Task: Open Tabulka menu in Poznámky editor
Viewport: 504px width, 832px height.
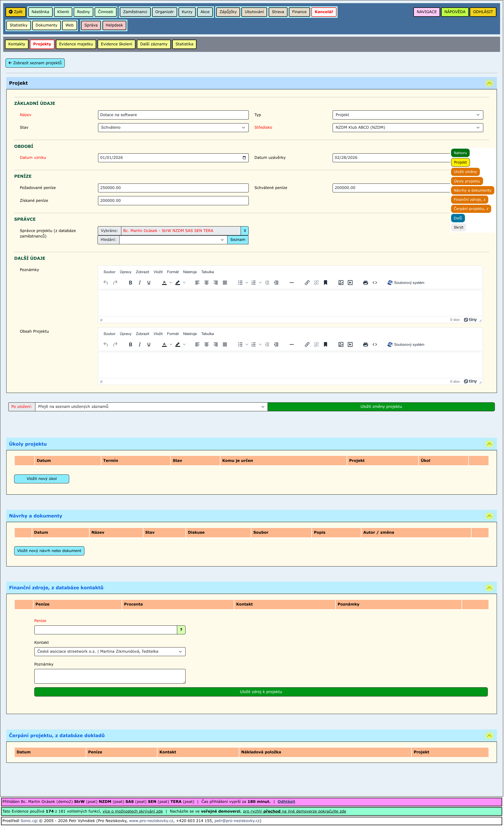Action: 208,272
